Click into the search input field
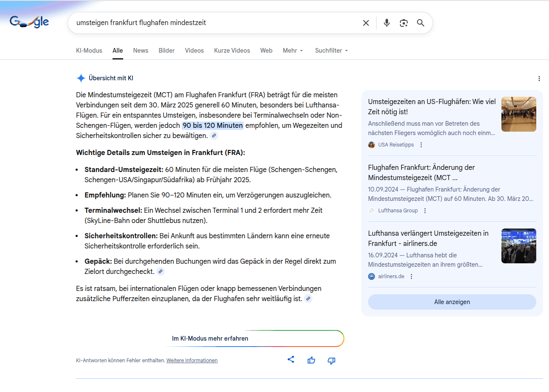The width and height of the screenshot is (549, 392). coord(212,23)
